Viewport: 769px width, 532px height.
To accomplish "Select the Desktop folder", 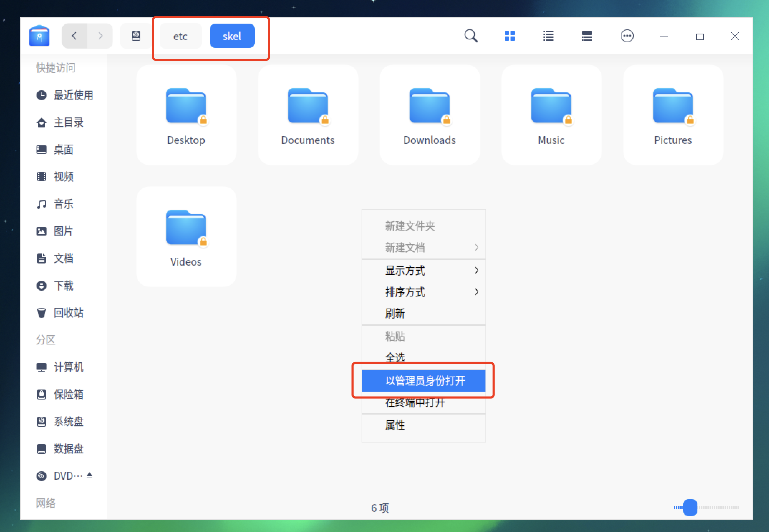I will click(x=186, y=115).
